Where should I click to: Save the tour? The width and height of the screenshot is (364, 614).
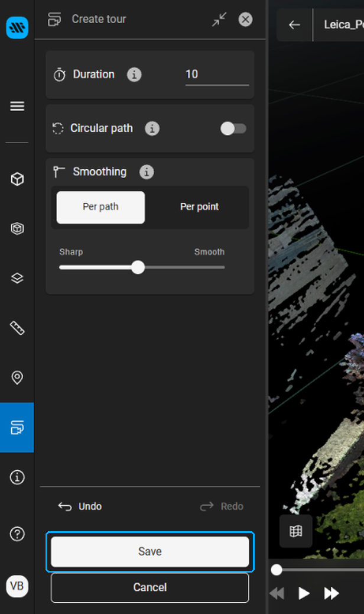click(150, 552)
